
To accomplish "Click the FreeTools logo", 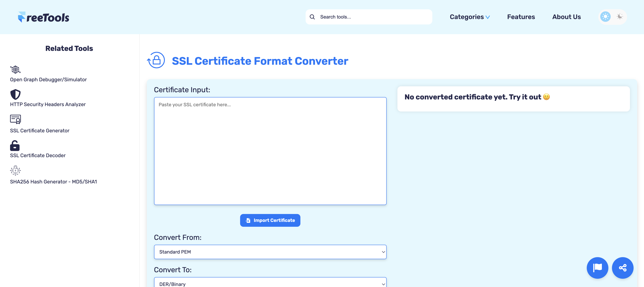I will pyautogui.click(x=44, y=17).
